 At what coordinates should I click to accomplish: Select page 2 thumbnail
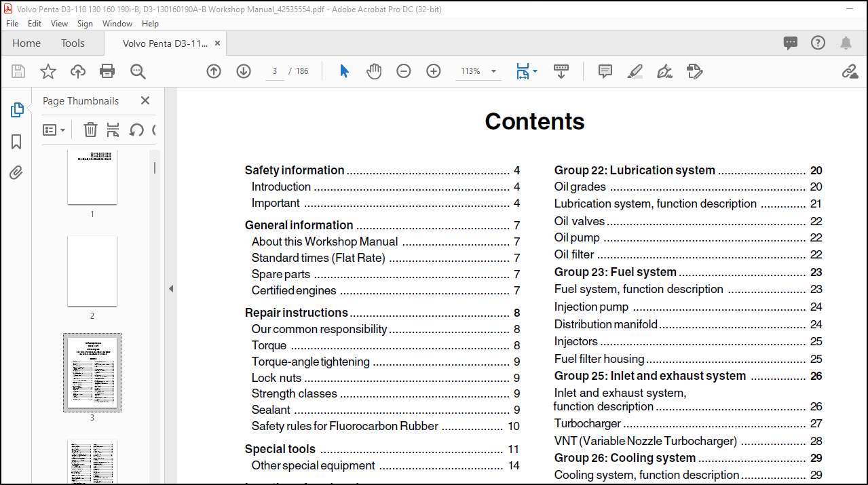click(x=92, y=271)
